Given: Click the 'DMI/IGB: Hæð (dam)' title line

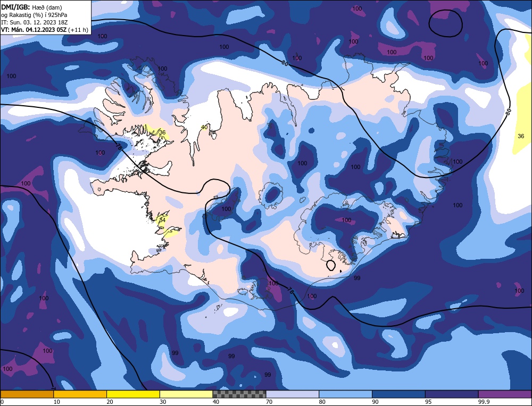Looking at the screenshot, I should [x=32, y=7].
